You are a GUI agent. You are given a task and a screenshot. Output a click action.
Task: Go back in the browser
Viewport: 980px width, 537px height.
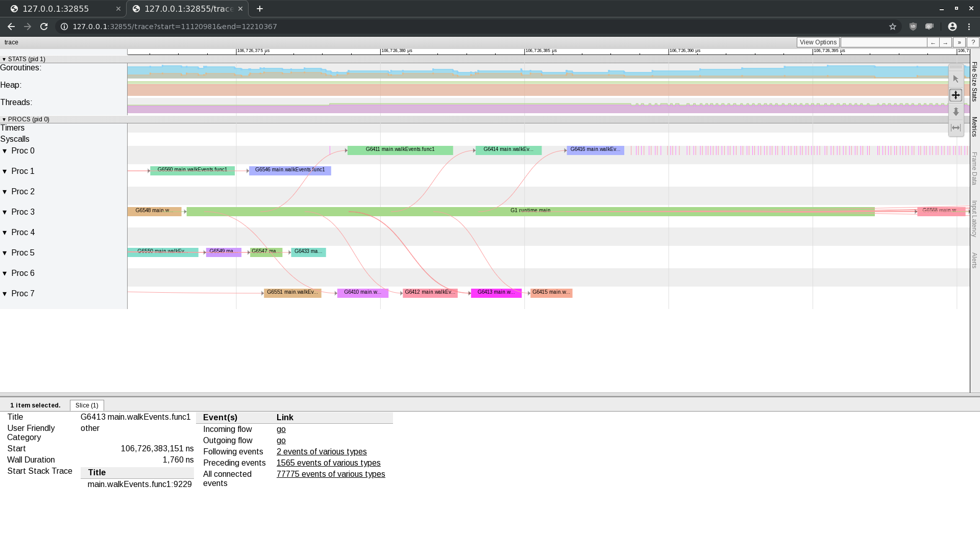click(x=11, y=27)
